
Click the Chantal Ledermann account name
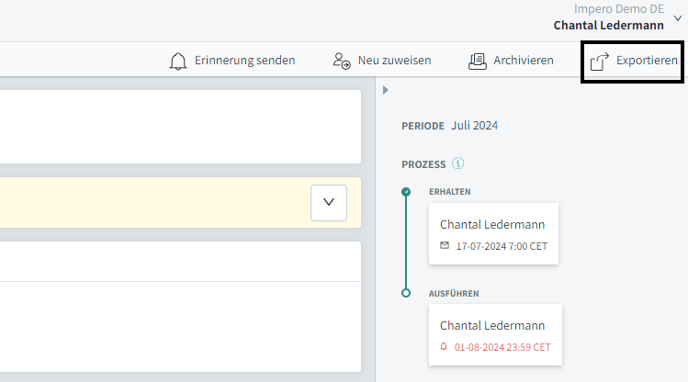pos(608,25)
